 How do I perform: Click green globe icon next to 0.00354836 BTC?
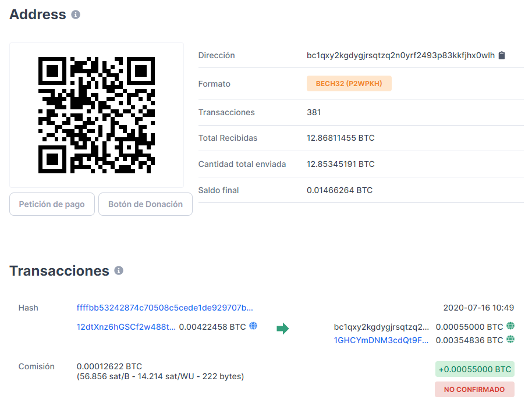point(510,339)
